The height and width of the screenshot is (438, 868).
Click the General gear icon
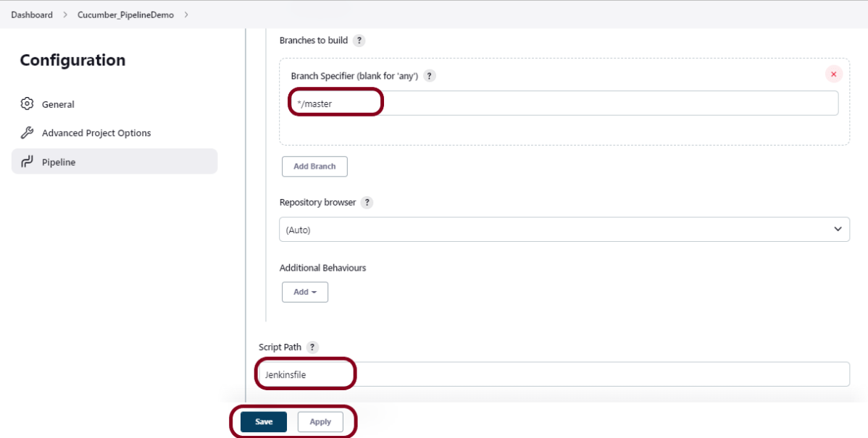click(27, 104)
